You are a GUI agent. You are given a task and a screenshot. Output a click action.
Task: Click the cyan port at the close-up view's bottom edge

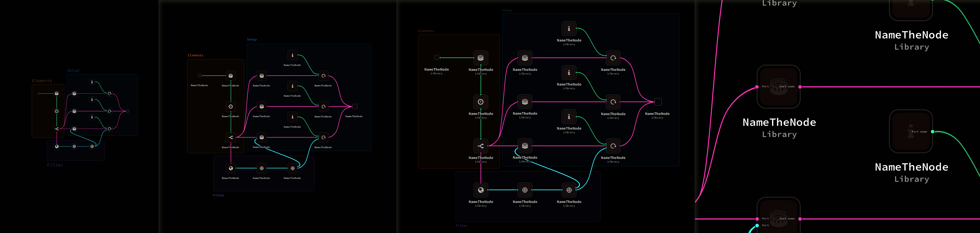[x=757, y=225]
